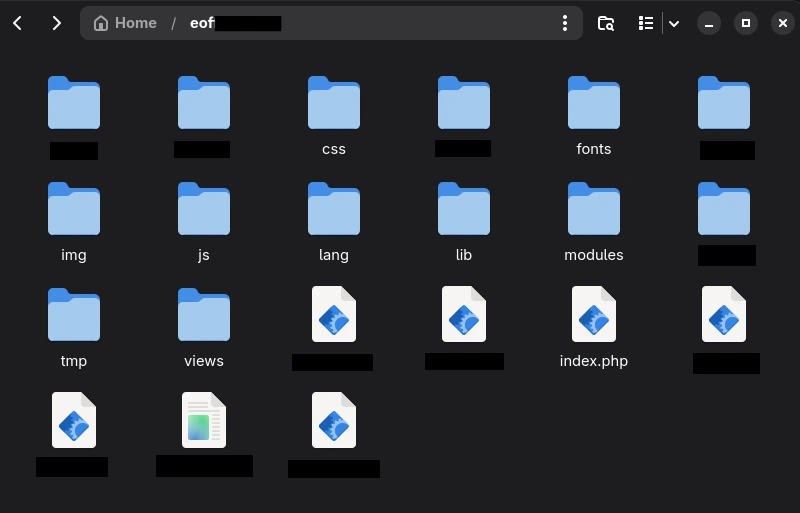This screenshot has height=513, width=800.
Task: Go back with the left arrow
Action: (x=17, y=23)
